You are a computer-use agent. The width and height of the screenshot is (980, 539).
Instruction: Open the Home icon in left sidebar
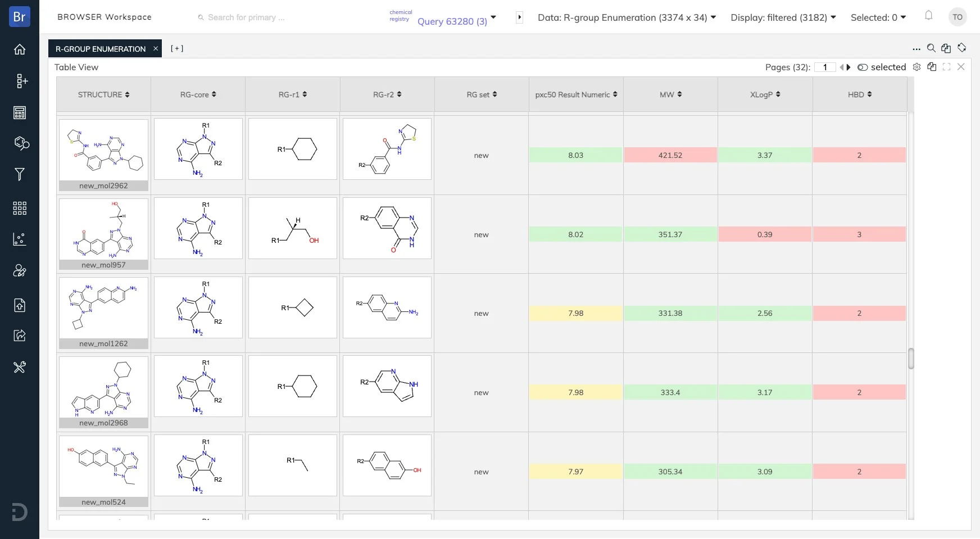20,49
